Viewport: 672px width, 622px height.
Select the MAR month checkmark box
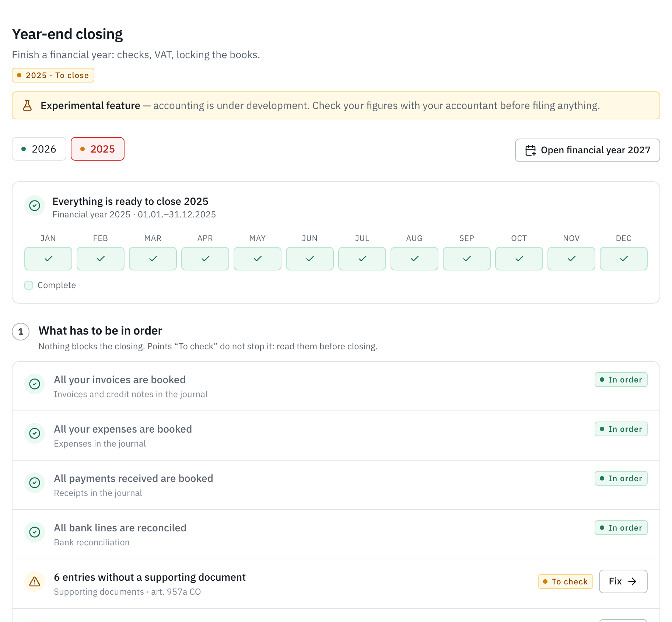click(x=153, y=259)
